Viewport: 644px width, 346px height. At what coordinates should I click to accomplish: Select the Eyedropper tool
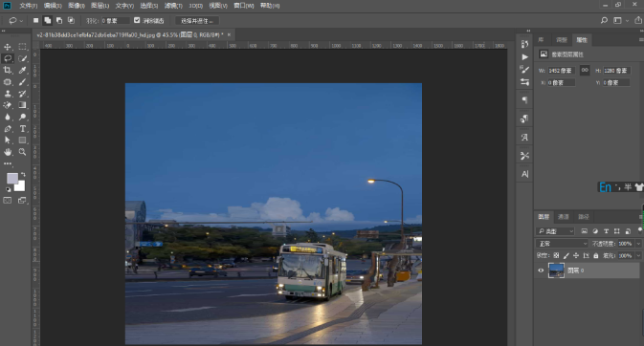pyautogui.click(x=23, y=70)
